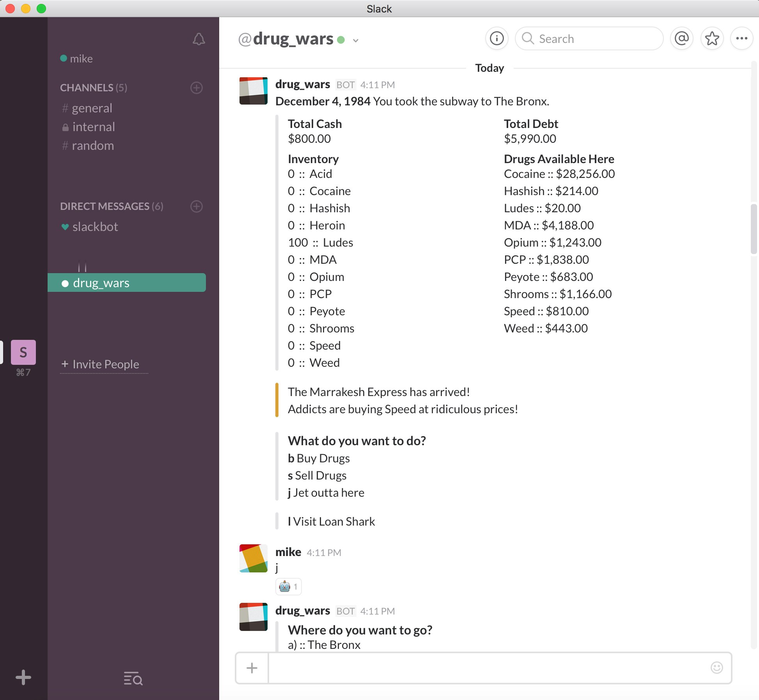Expand the channel menu chevron next to @drug_wars

[355, 41]
